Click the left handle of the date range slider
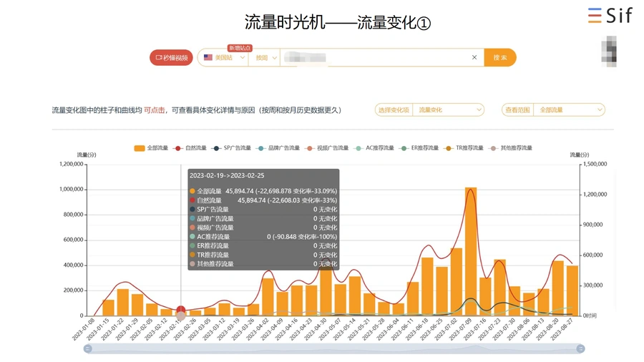Screen dimensions: 644x362 [87, 349]
